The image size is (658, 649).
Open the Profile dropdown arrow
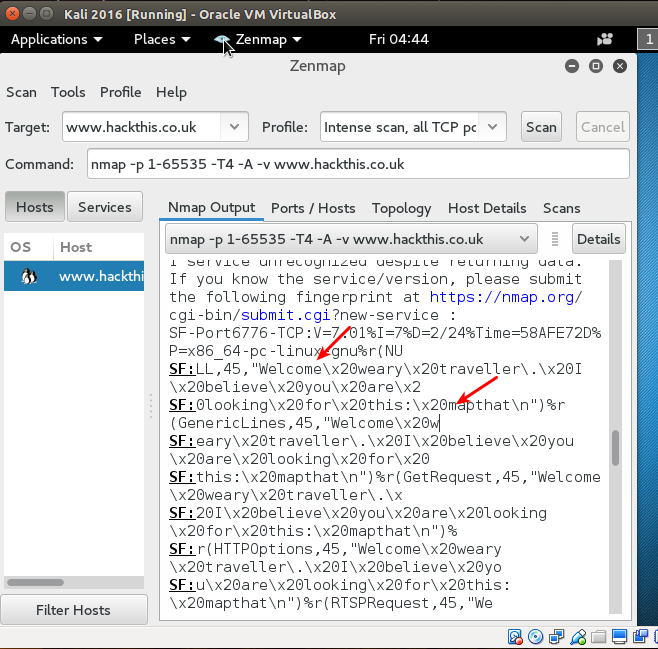493,127
